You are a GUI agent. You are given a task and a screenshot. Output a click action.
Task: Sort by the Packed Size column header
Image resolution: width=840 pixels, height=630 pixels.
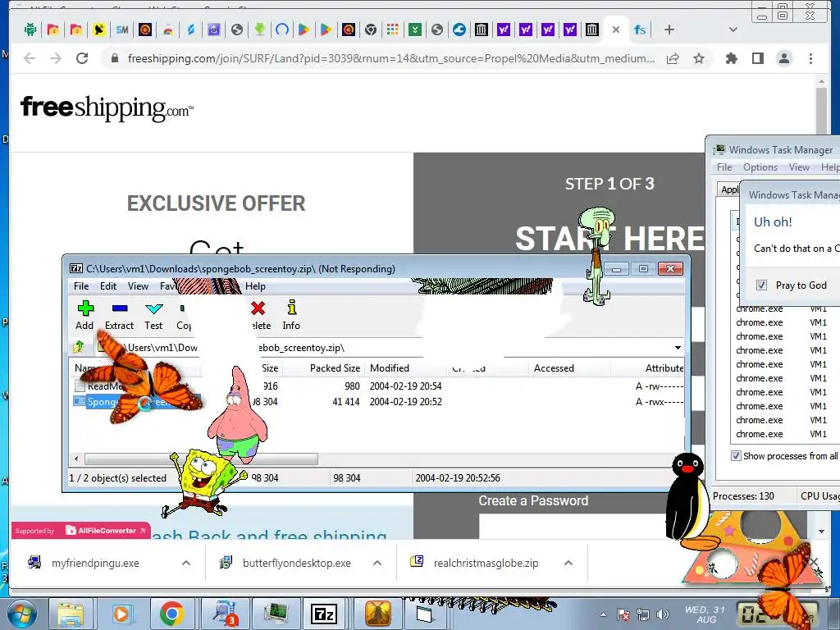point(335,368)
